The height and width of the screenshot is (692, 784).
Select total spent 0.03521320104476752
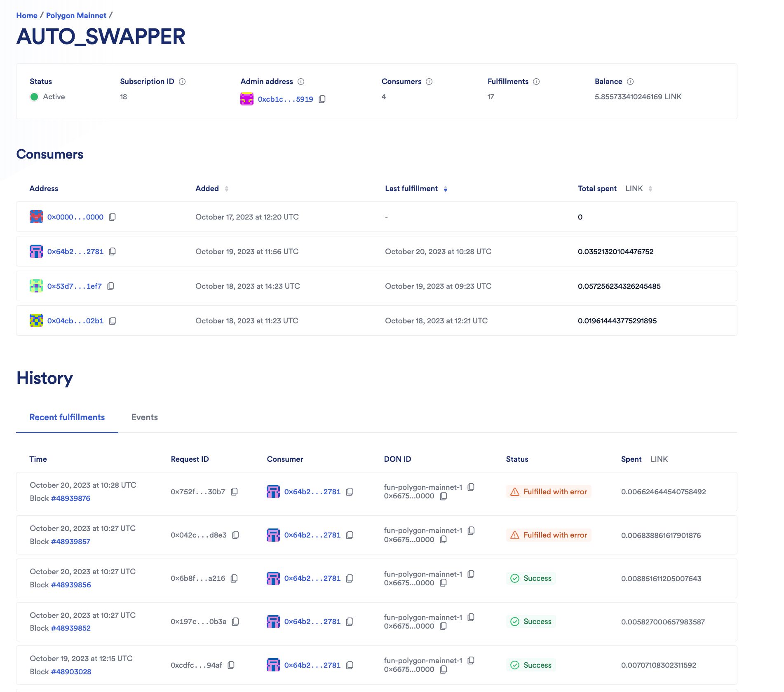click(x=615, y=252)
